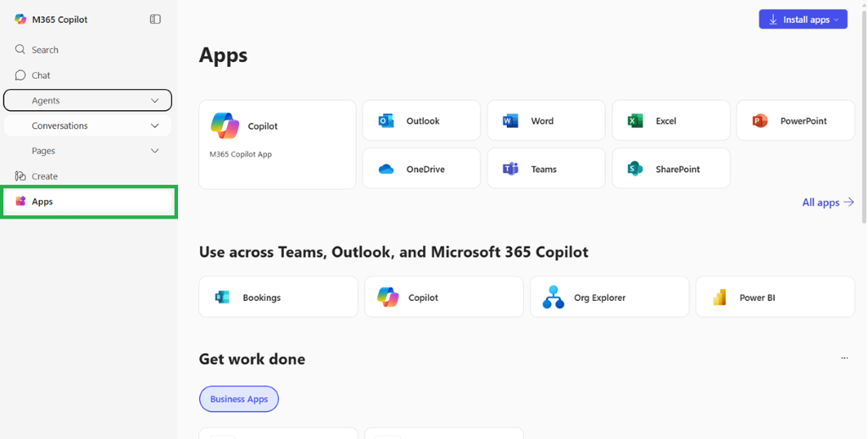
Task: Expand the Pages section chevron
Action: (155, 151)
